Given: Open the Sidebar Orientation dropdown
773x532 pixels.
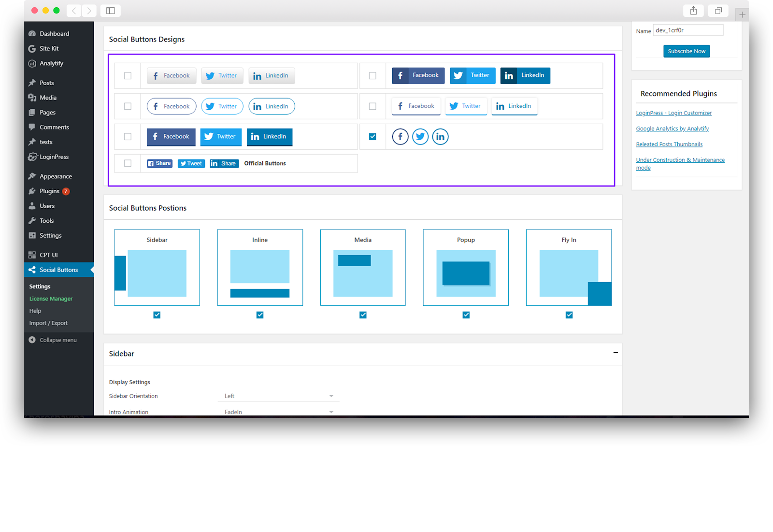Looking at the screenshot, I should pyautogui.click(x=279, y=396).
